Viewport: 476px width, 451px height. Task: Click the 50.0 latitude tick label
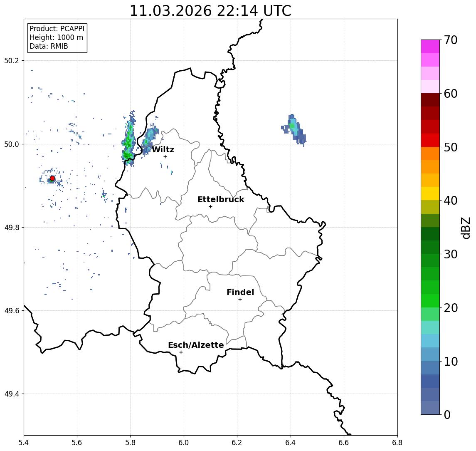(x=12, y=144)
